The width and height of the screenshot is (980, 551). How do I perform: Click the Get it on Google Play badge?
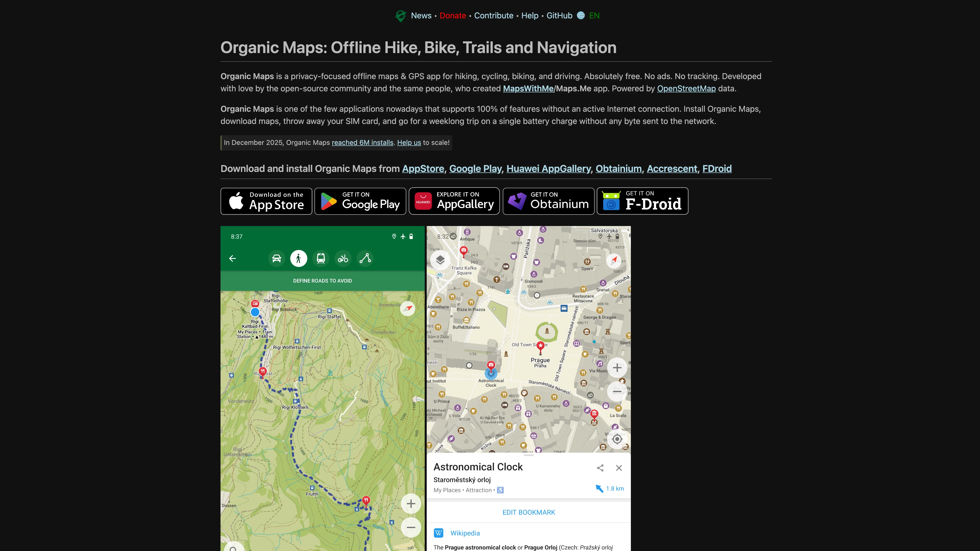point(360,201)
